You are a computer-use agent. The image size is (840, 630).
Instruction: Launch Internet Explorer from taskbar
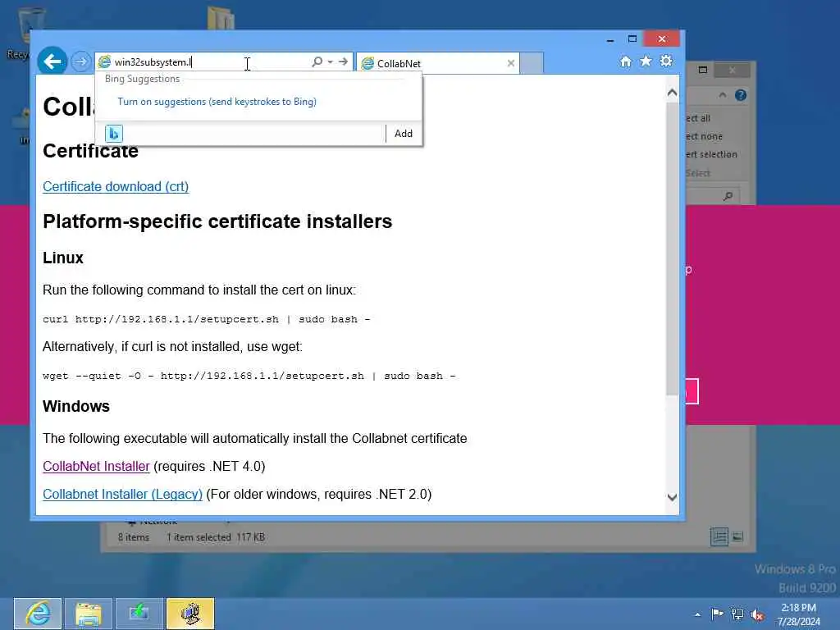[x=38, y=614]
